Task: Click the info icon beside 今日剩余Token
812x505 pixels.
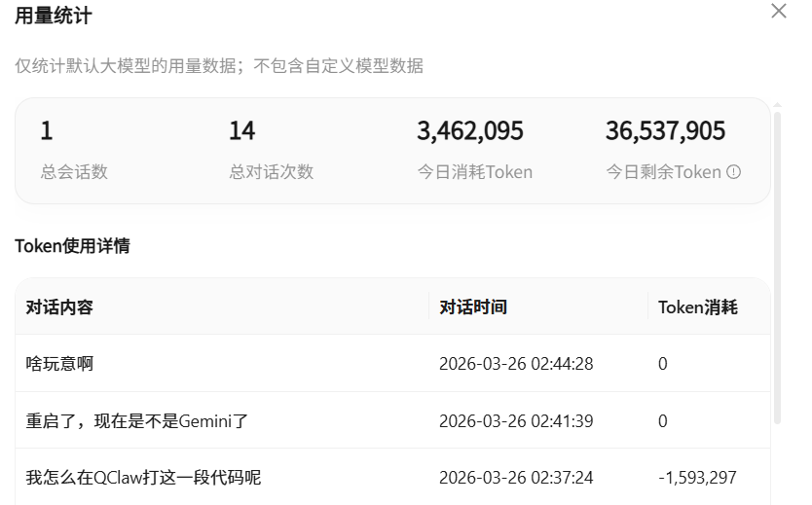Action: tap(733, 172)
